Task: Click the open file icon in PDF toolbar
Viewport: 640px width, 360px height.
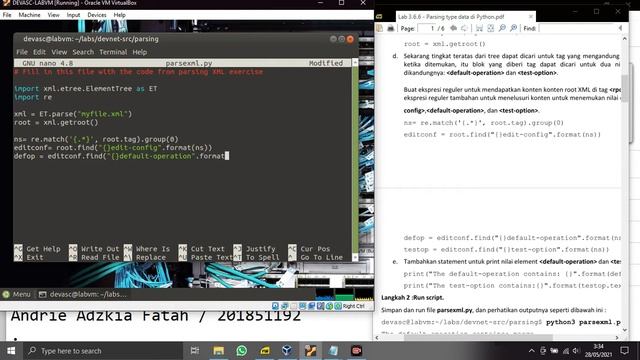Action: 380,28
